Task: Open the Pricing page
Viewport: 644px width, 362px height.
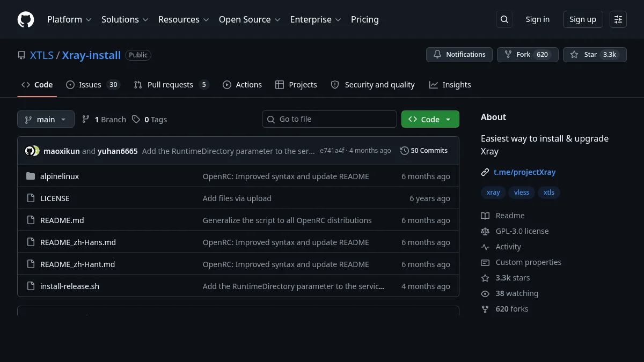Action: tap(365, 19)
